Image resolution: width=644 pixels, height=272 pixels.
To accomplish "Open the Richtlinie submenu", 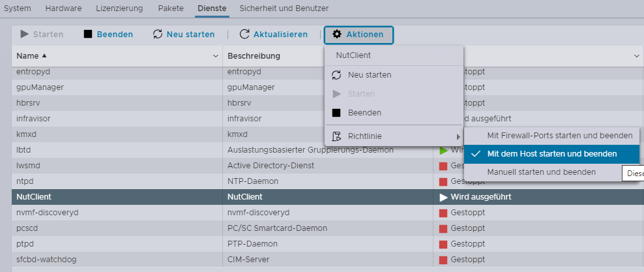I will click(x=394, y=136).
